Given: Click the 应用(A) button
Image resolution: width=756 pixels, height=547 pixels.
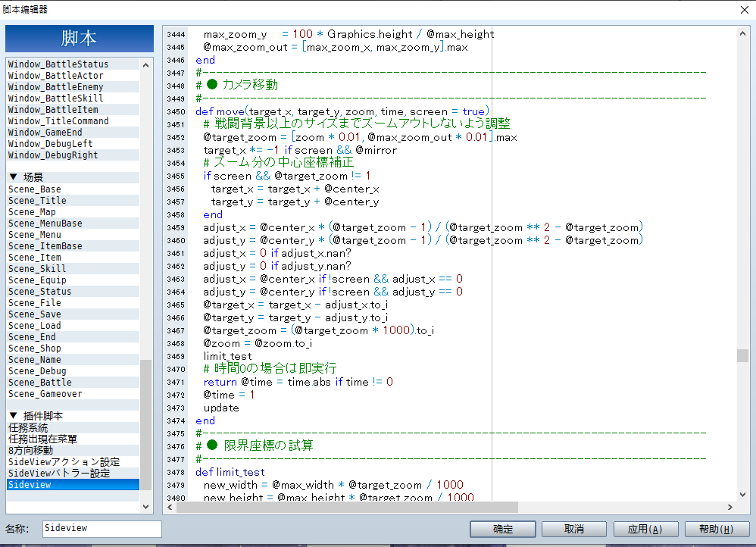Looking at the screenshot, I should pyautogui.click(x=645, y=529).
